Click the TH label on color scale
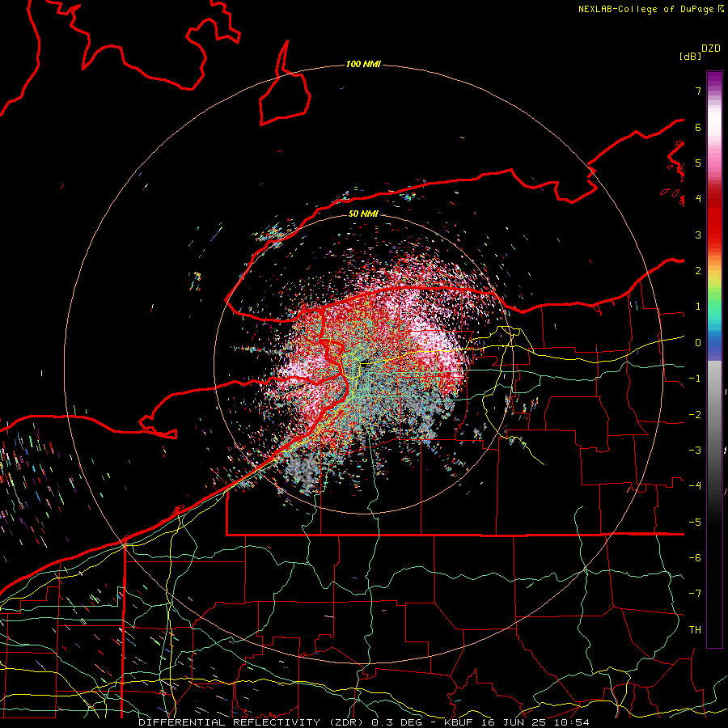The width and height of the screenshot is (728, 728). click(x=695, y=630)
